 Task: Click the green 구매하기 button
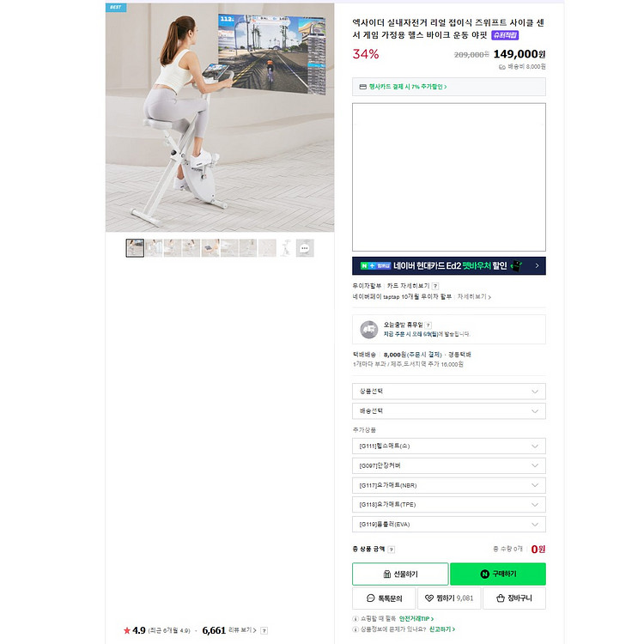click(498, 574)
